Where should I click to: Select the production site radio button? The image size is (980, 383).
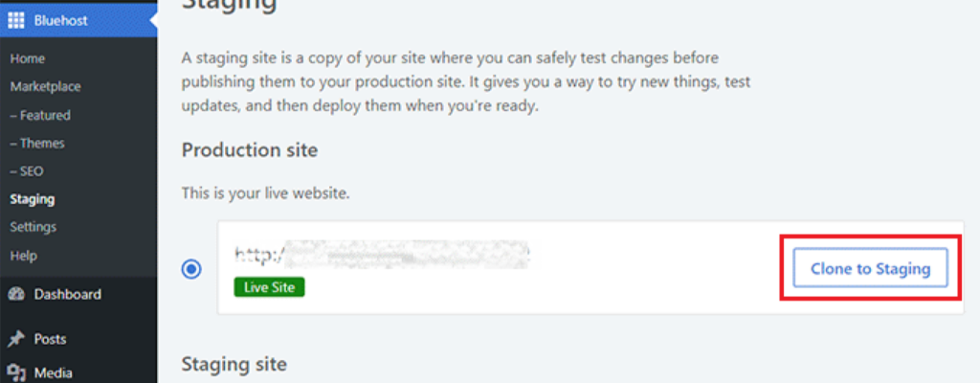(x=191, y=269)
